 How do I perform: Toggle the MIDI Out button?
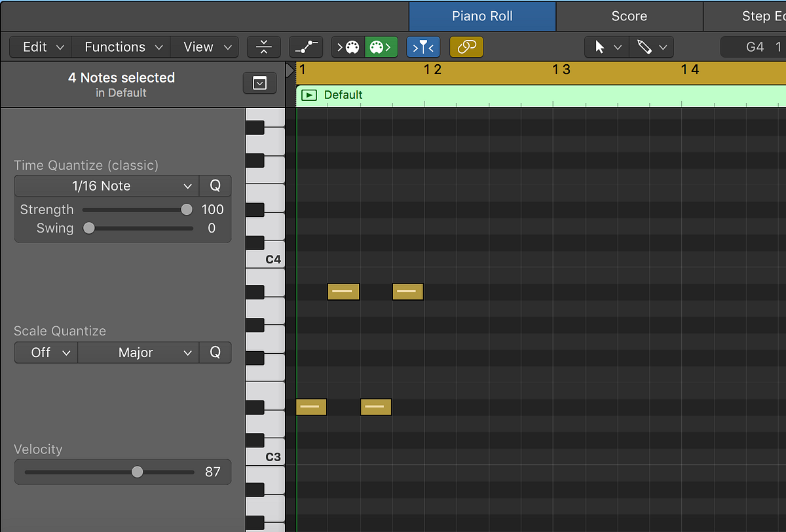[381, 47]
